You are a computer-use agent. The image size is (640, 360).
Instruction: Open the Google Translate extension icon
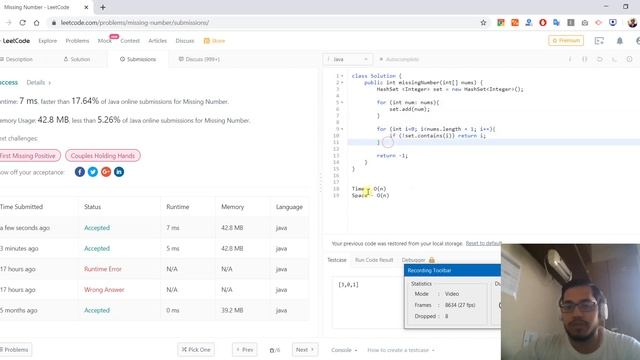(556, 23)
